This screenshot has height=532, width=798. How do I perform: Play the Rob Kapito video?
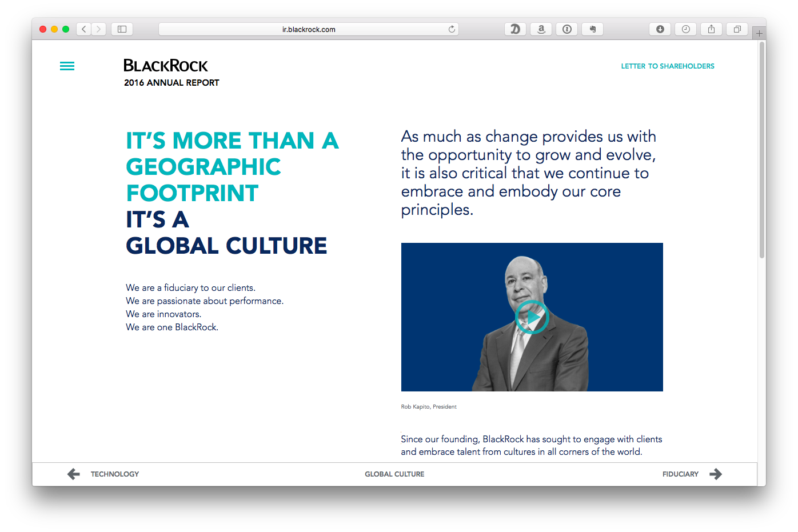[x=532, y=317]
